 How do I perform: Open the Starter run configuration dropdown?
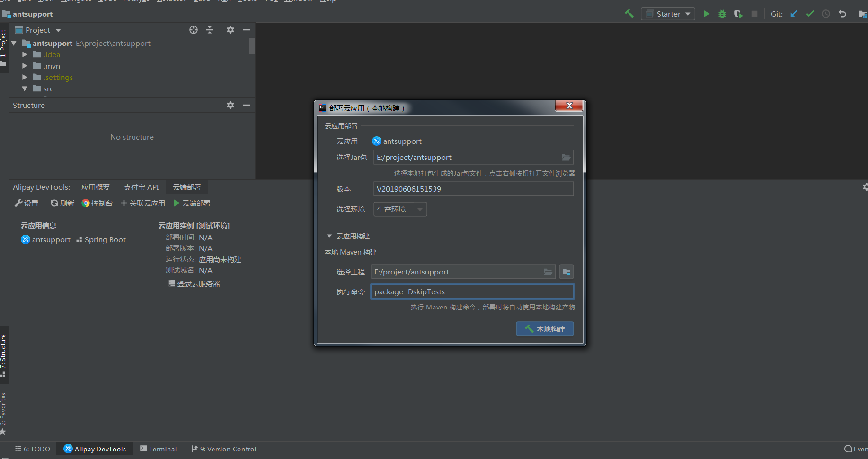point(668,14)
